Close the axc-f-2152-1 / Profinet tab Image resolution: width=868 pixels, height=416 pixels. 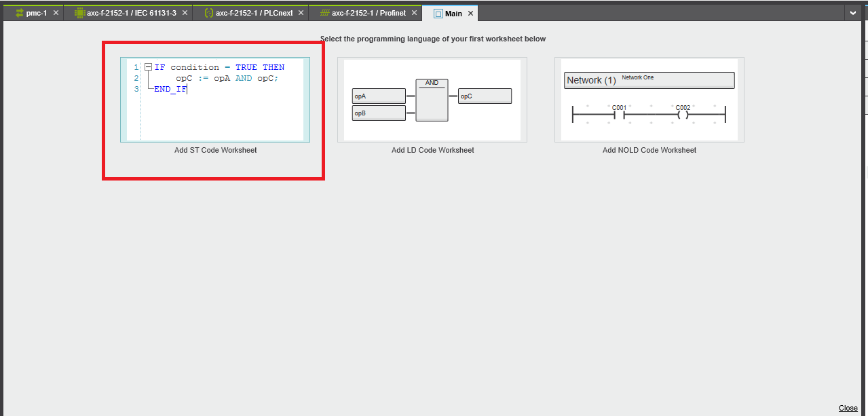[413, 13]
